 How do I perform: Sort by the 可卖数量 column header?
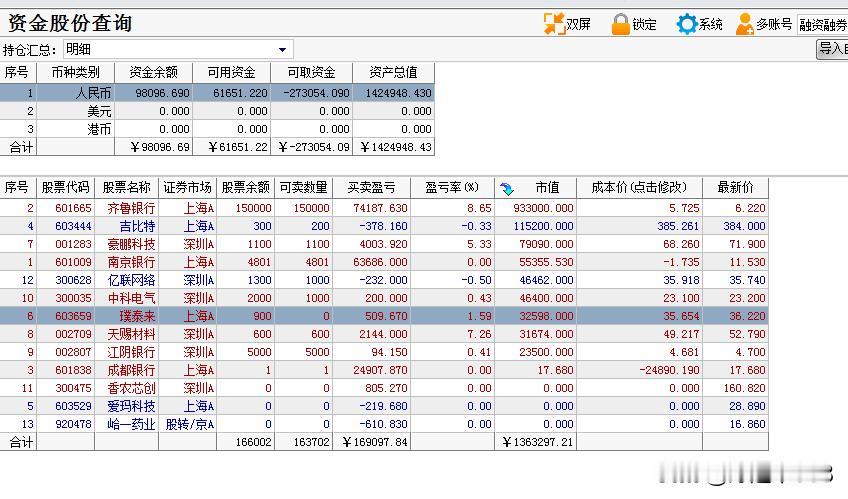coord(303,188)
